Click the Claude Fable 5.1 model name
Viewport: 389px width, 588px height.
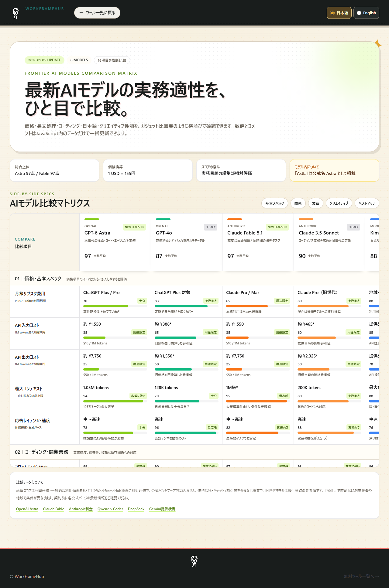click(245, 233)
